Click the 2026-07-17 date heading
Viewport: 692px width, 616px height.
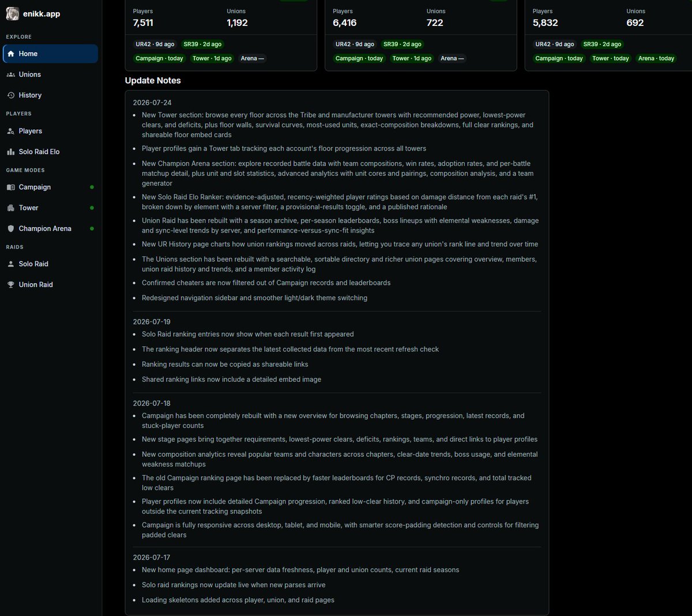[152, 558]
